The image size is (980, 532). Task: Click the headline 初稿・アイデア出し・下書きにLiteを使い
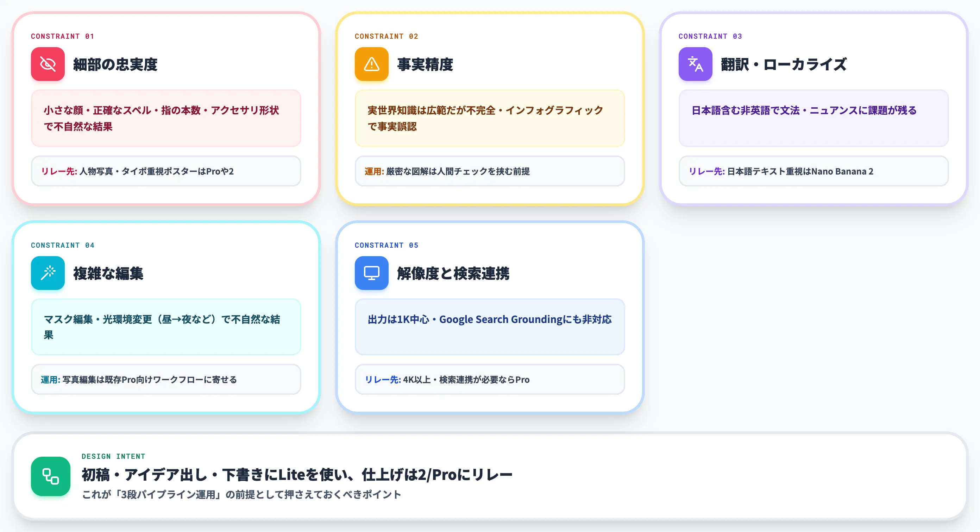point(297,475)
